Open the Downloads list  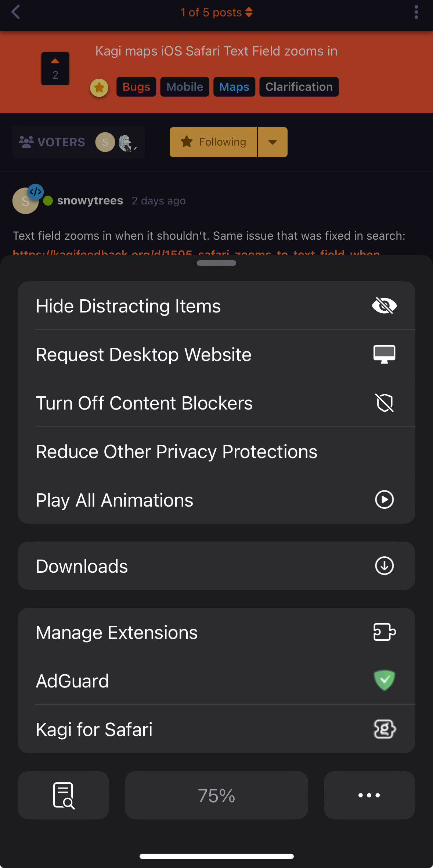(216, 566)
